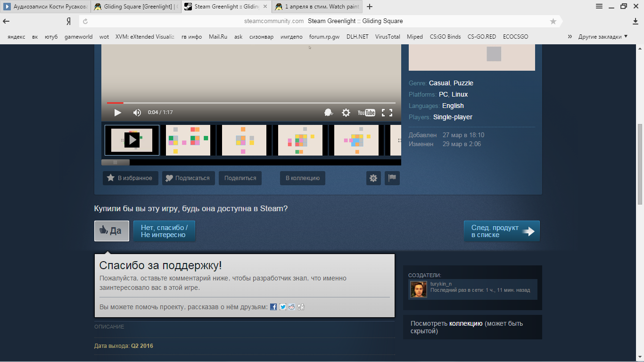644x362 pixels.
Task: Report item with the flag icon
Action: click(392, 178)
